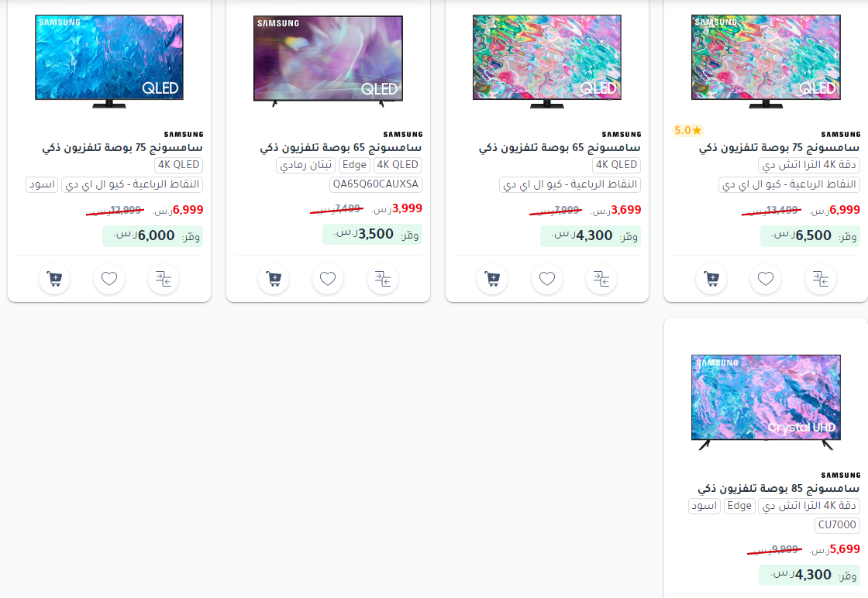The height and width of the screenshot is (598, 868).
Task: Add the QA65Q60CAUXSA TV to cart
Action: coord(274,279)
